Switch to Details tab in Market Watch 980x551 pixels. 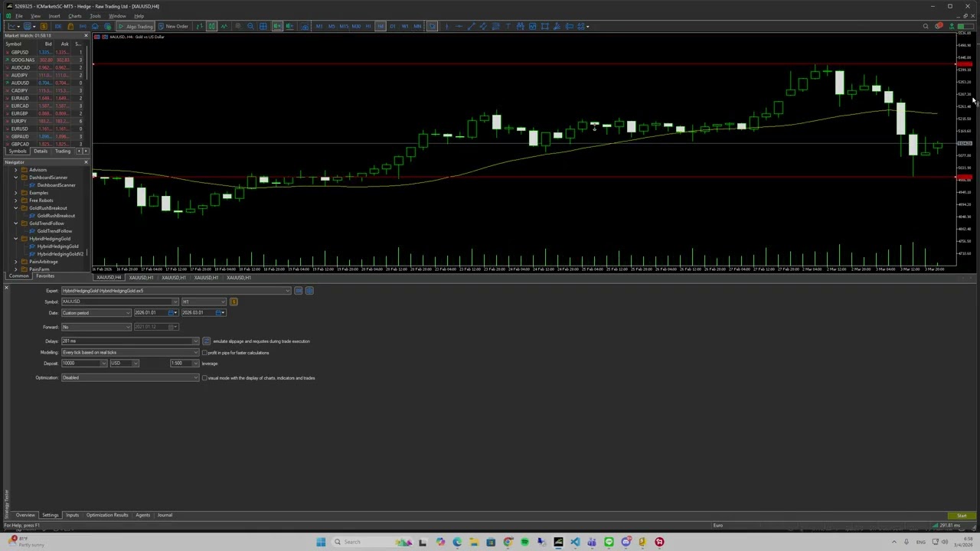(40, 152)
